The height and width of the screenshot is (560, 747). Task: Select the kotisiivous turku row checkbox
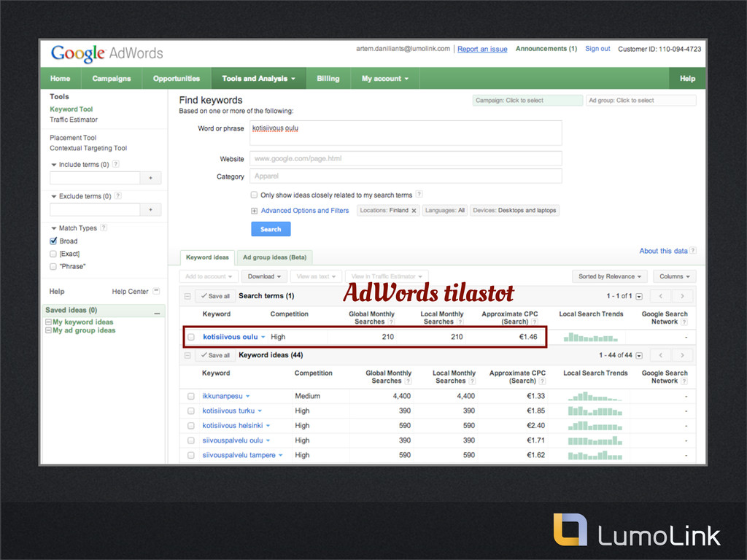click(191, 411)
